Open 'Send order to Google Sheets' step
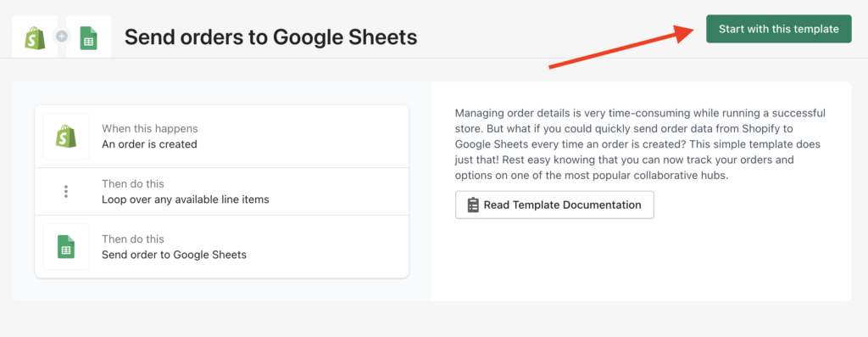Viewport: 868px width, 337px height. (221, 247)
